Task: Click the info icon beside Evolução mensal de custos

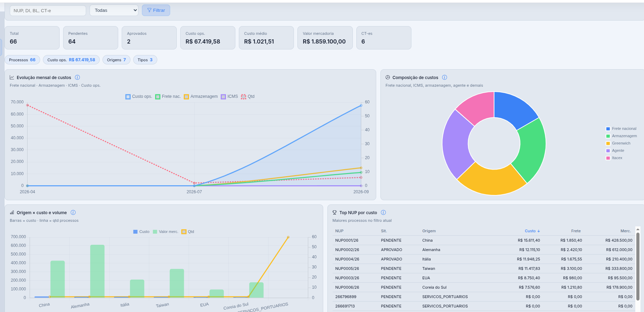Action: tap(77, 77)
